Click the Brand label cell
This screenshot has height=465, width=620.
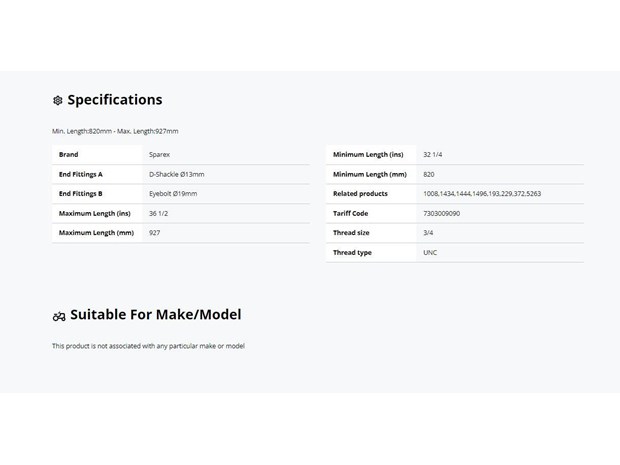pyautogui.click(x=97, y=155)
